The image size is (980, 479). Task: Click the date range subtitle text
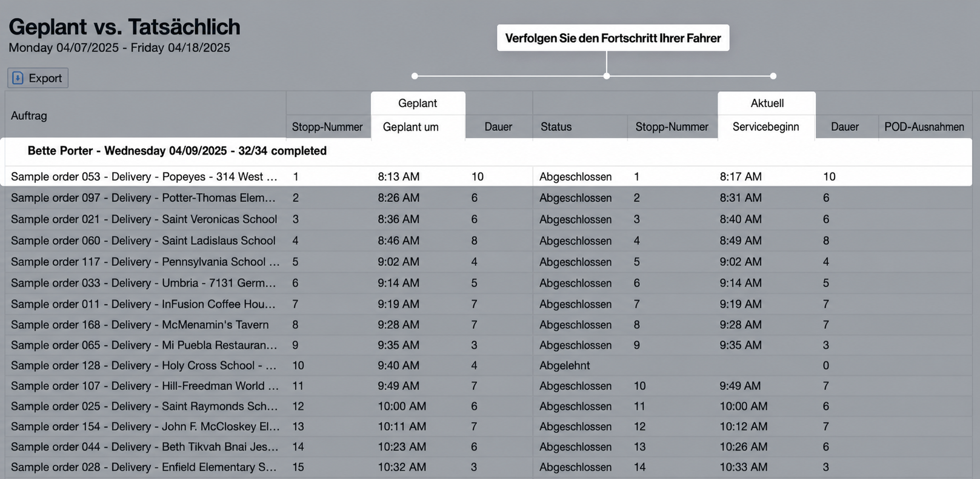pos(119,47)
